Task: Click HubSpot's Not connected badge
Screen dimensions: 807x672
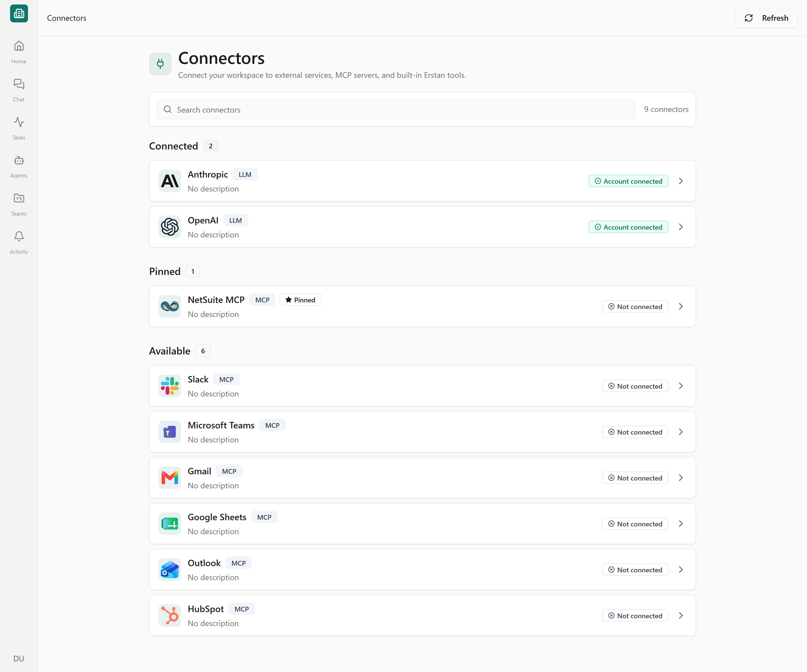Action: coord(635,615)
